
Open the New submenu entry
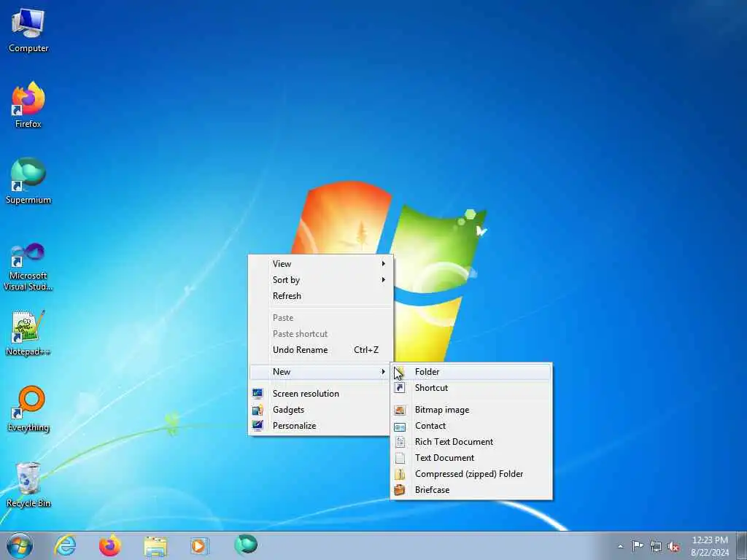321,371
